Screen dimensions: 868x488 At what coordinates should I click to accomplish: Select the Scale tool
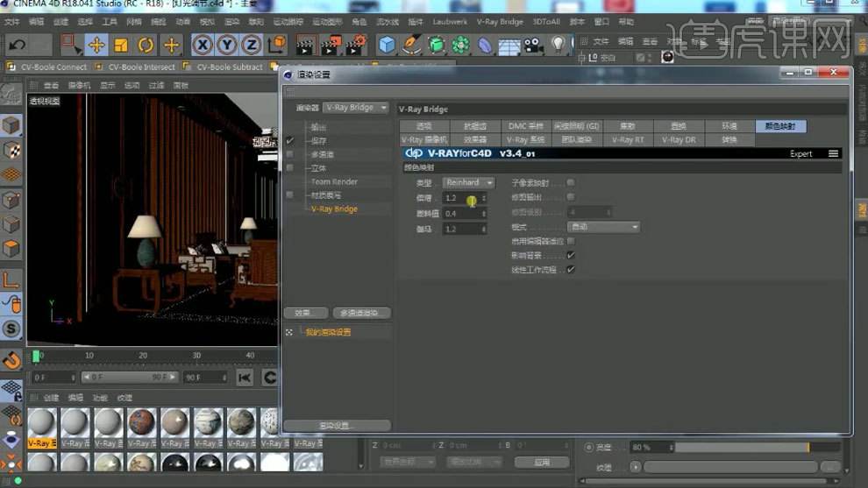coord(121,45)
